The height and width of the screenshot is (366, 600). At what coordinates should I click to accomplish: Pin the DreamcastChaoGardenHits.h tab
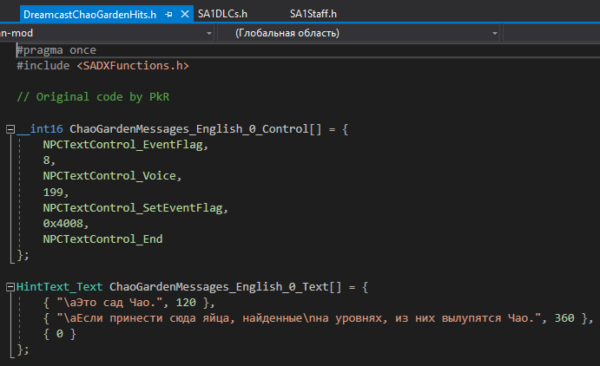tap(169, 15)
